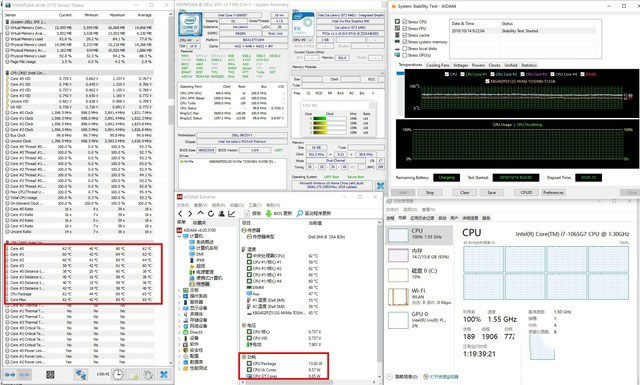640x385 pixels.
Task: Expand the 主板 tree node
Action: (180, 290)
